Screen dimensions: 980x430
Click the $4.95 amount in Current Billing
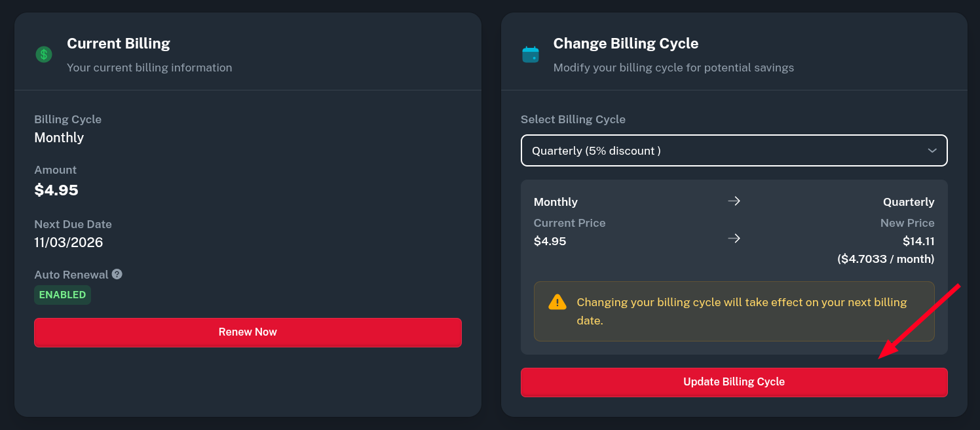pos(56,190)
